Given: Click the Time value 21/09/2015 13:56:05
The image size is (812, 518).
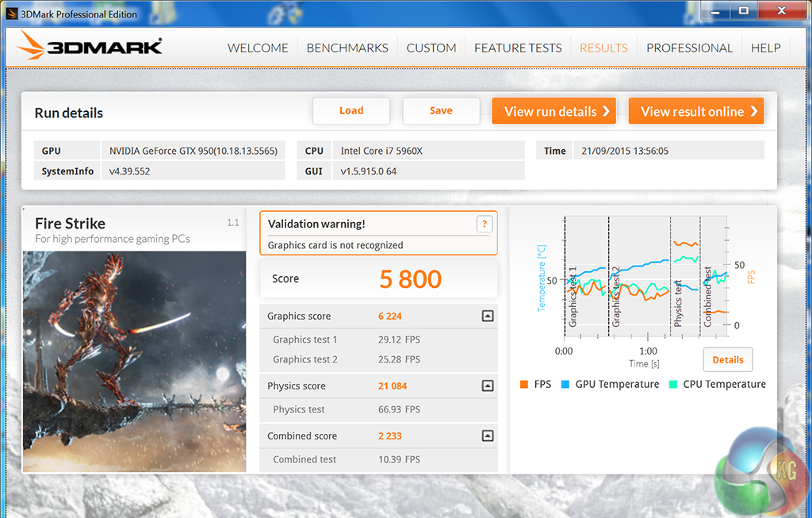Looking at the screenshot, I should pos(668,151).
